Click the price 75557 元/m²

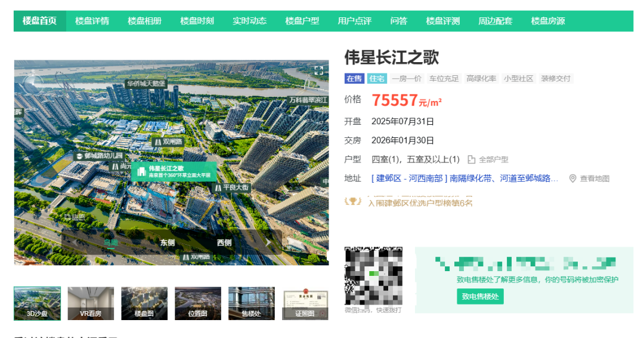click(x=407, y=100)
